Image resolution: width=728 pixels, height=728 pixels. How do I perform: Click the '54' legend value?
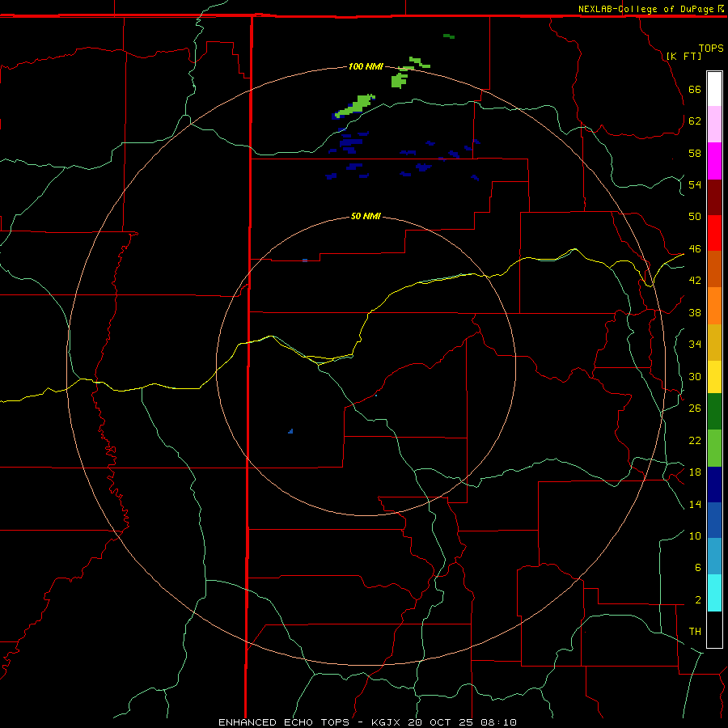tap(695, 184)
